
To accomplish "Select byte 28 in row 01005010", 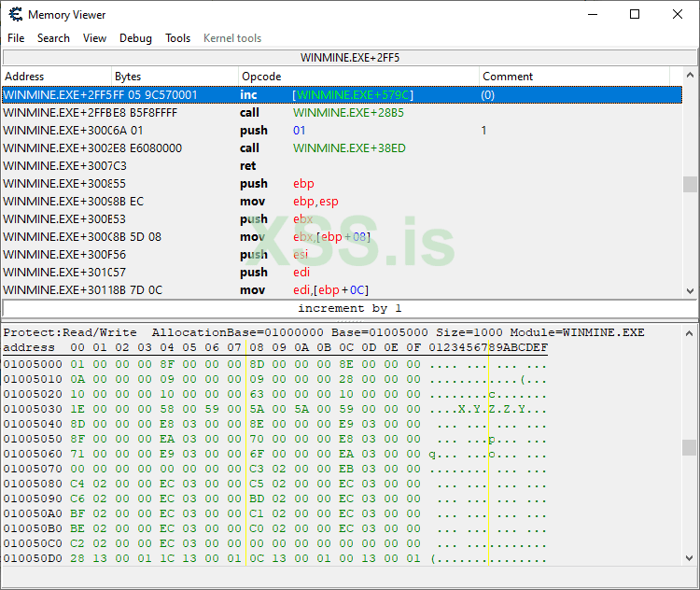I will (x=346, y=379).
